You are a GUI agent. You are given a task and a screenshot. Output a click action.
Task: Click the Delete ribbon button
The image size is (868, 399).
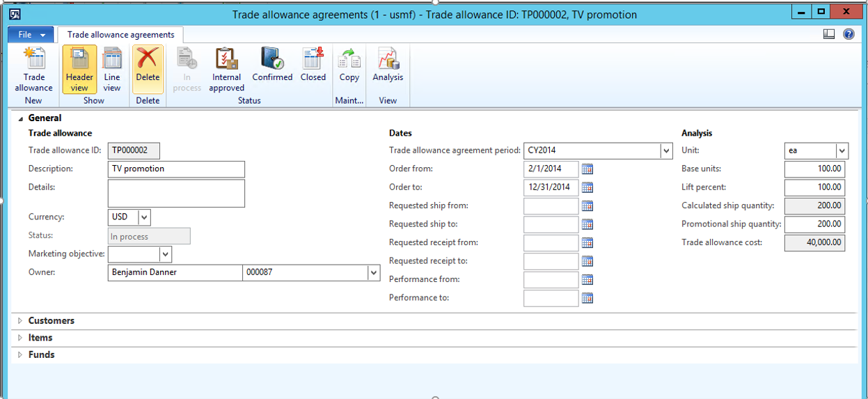click(148, 70)
